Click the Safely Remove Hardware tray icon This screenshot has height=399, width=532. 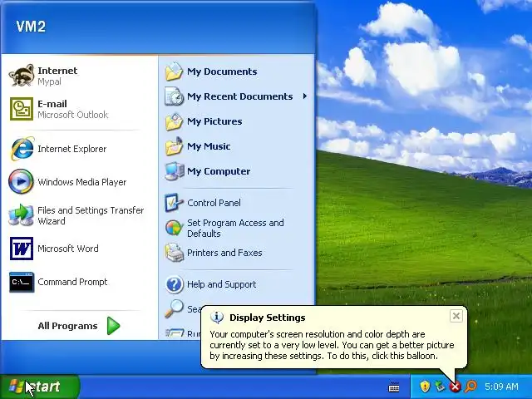(440, 386)
